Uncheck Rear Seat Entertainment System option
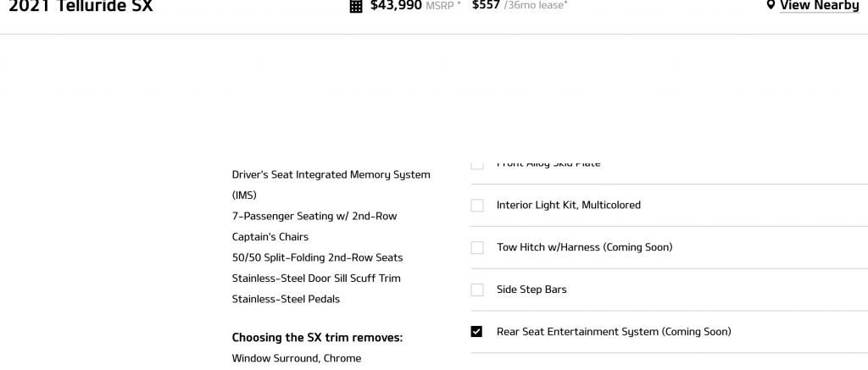The height and width of the screenshot is (370, 868). pyautogui.click(x=477, y=332)
